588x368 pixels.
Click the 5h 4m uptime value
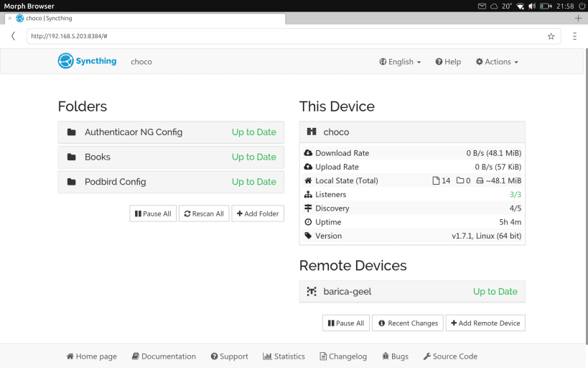(x=510, y=222)
